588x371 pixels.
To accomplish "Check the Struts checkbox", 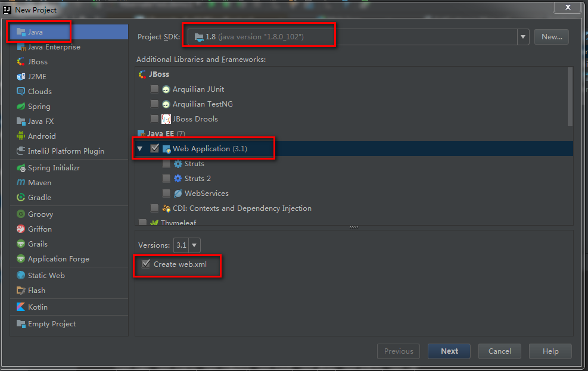I will click(166, 163).
